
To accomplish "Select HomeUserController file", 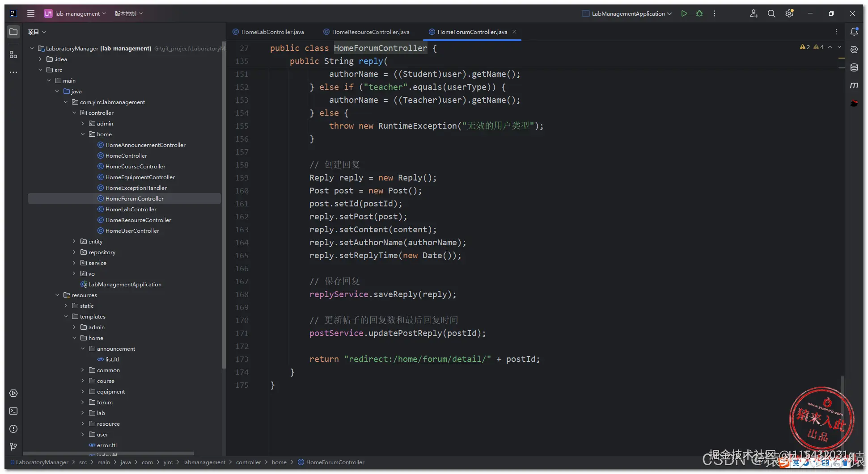I will click(132, 231).
